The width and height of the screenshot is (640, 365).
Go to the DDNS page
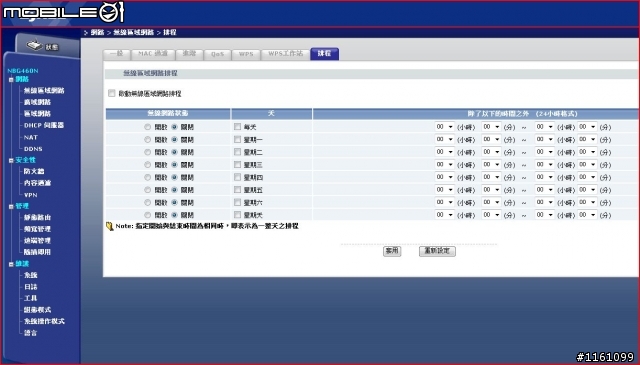click(33, 149)
